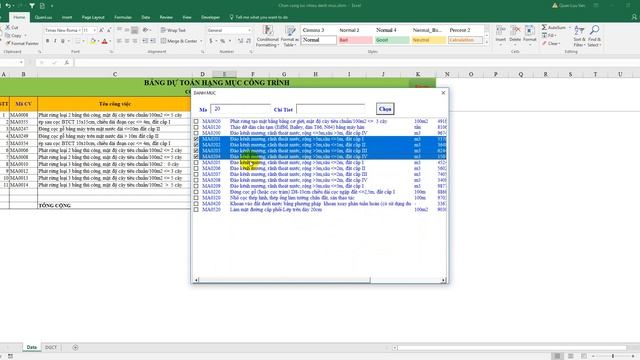Open the Home ribbon tab
The image size is (640, 360).
point(19,17)
